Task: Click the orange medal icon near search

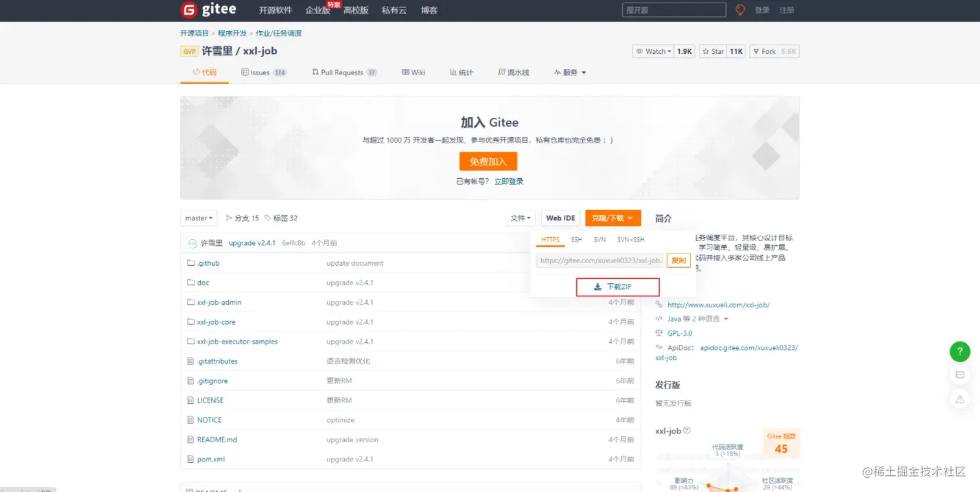Action: (x=740, y=10)
